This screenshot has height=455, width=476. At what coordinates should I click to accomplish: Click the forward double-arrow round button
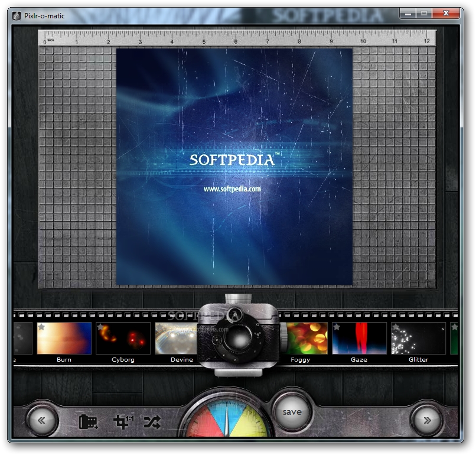pos(427,421)
